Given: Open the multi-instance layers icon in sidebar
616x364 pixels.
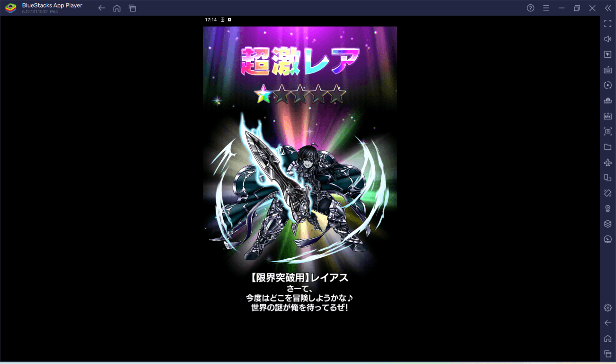Looking at the screenshot, I should [608, 224].
